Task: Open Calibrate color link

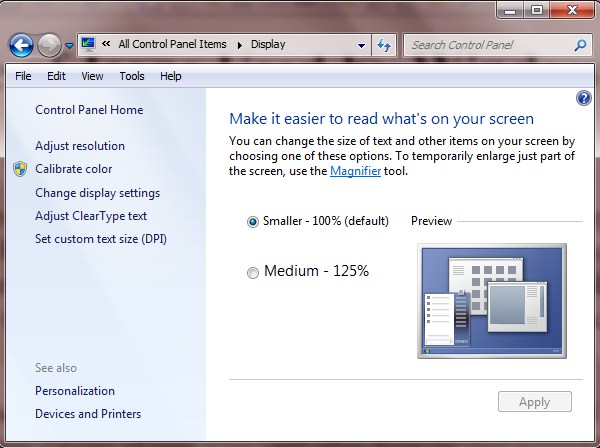Action: click(x=73, y=169)
